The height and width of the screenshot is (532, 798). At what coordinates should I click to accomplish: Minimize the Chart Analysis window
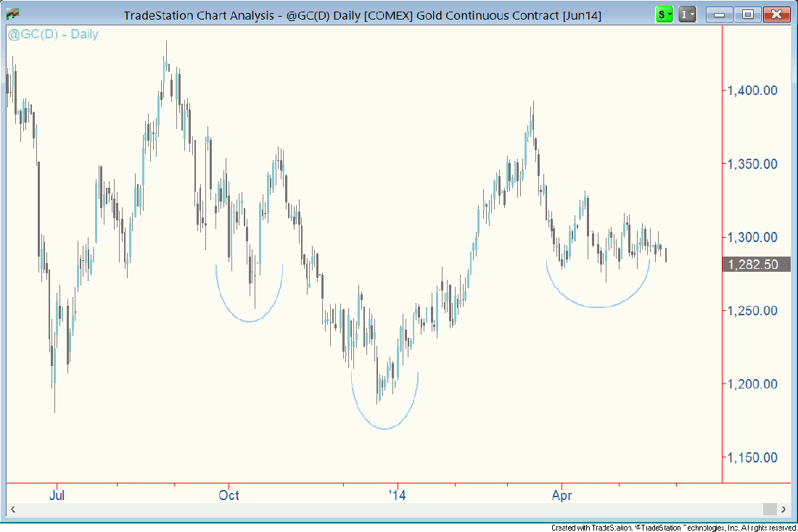pos(720,14)
